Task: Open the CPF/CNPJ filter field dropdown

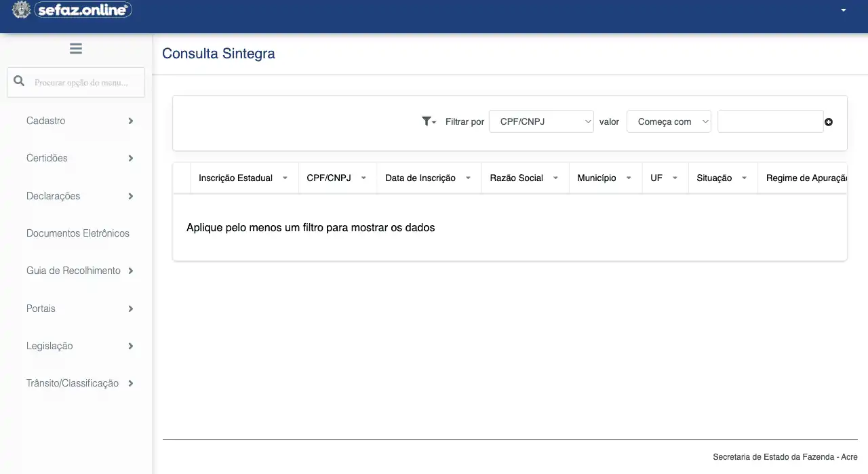Action: click(x=541, y=122)
